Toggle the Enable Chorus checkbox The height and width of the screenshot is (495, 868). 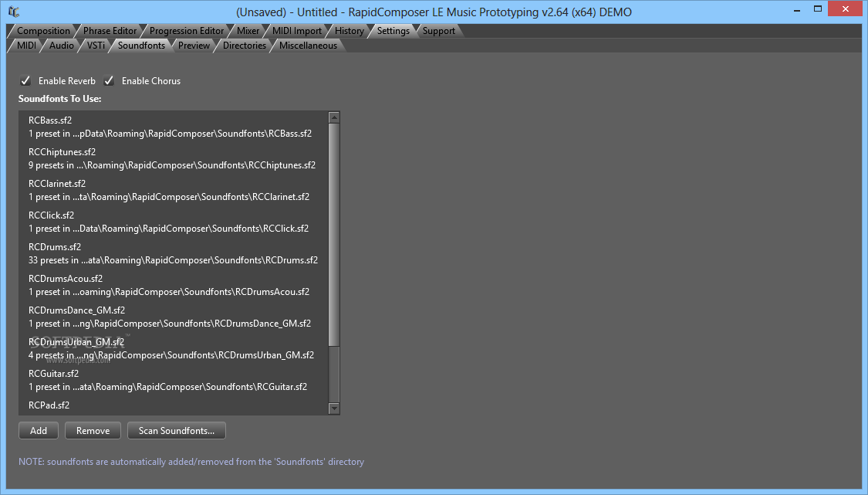[x=109, y=81]
